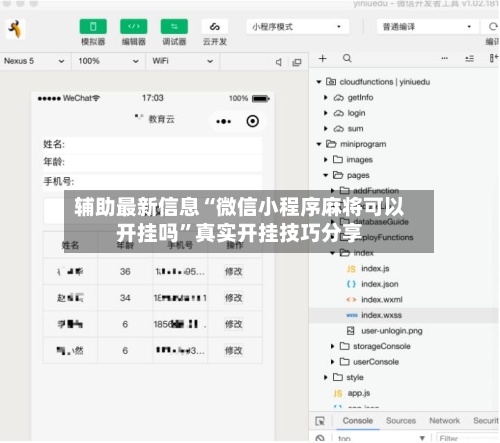Viewport: 500px width, 443px height.
Task: Click 修改 for the age 36 row
Action: pos(234,272)
